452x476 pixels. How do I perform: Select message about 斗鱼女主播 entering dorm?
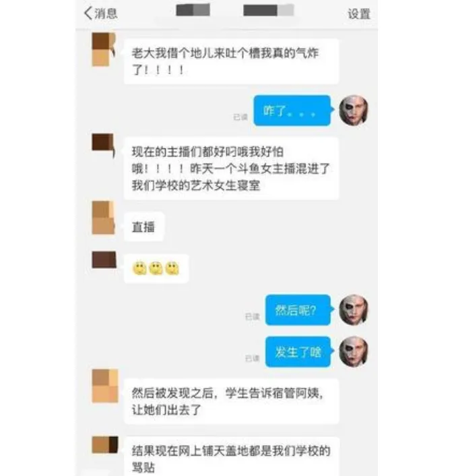tap(231, 169)
